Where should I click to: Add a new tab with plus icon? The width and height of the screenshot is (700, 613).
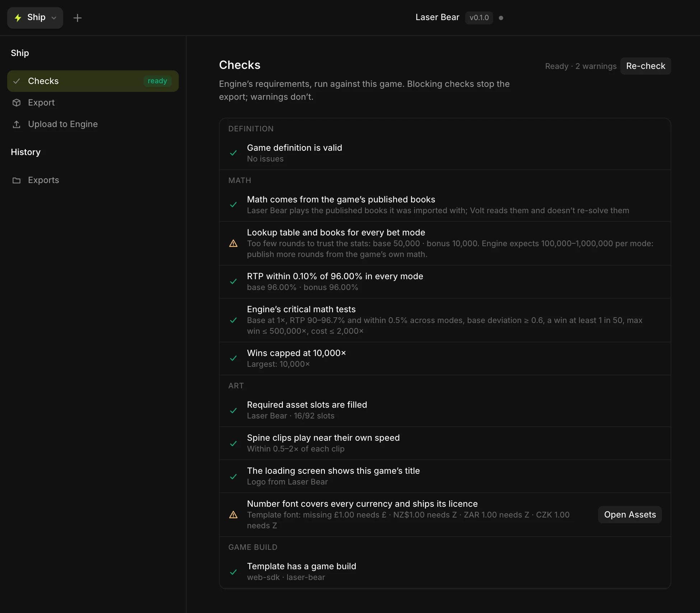click(x=78, y=18)
